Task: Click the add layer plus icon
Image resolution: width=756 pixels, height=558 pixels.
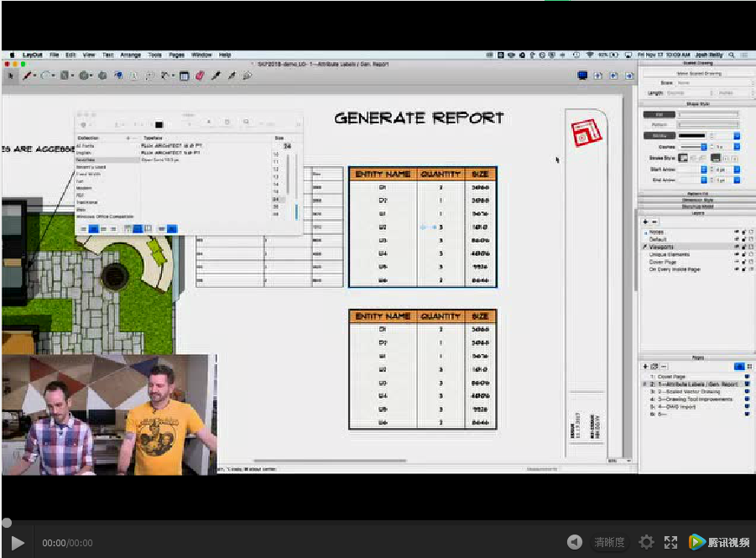Action: point(646,222)
